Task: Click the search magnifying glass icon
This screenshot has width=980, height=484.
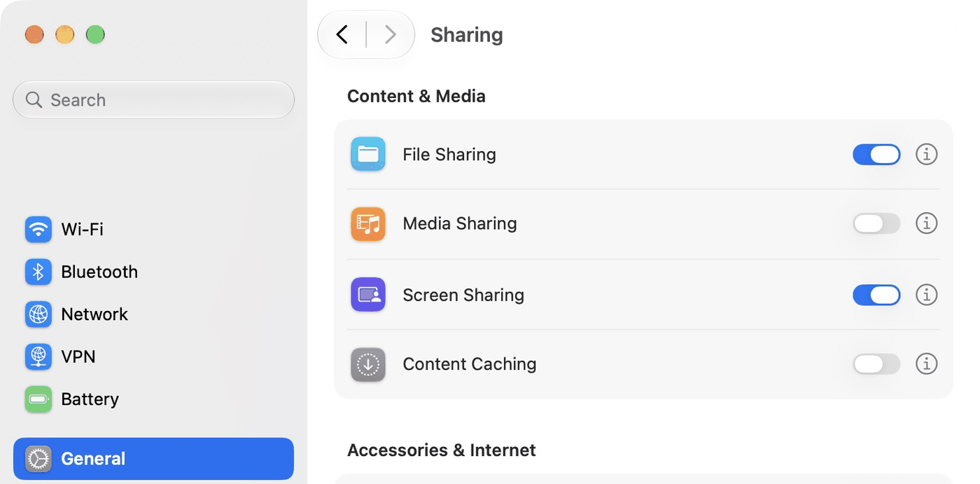Action: coord(34,99)
